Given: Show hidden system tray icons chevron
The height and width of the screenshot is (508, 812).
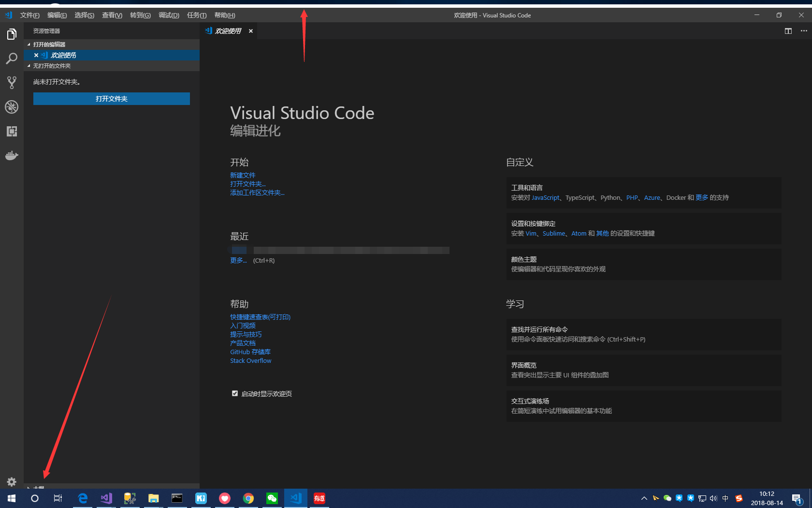Looking at the screenshot, I should [x=644, y=498].
